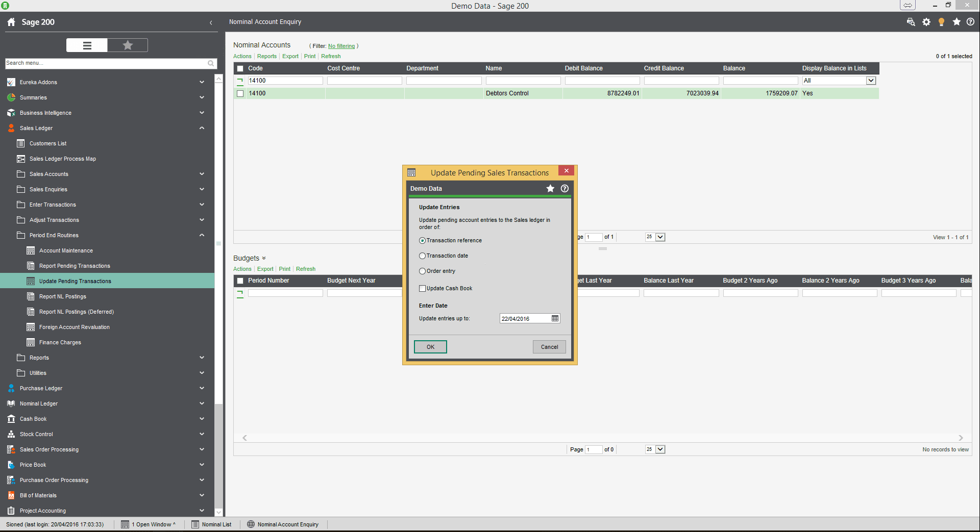The width and height of the screenshot is (980, 532).
Task: Open the settings gear icon in header
Action: coord(926,22)
